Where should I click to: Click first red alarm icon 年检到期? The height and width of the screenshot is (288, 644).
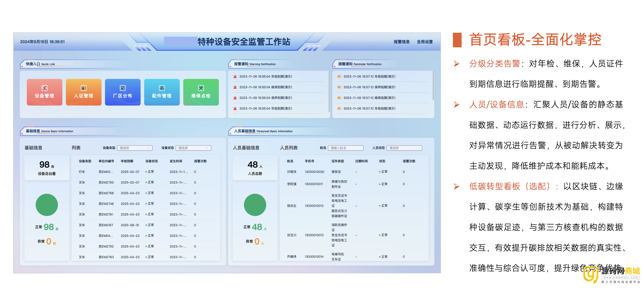click(x=235, y=76)
